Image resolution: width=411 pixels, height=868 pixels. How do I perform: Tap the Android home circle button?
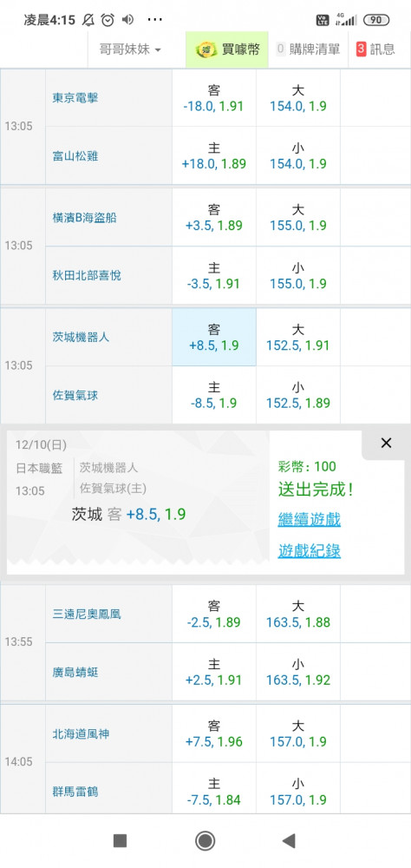point(205,841)
